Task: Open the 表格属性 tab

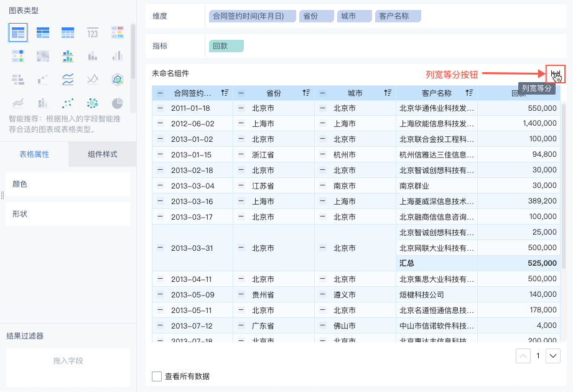Action: [34, 154]
